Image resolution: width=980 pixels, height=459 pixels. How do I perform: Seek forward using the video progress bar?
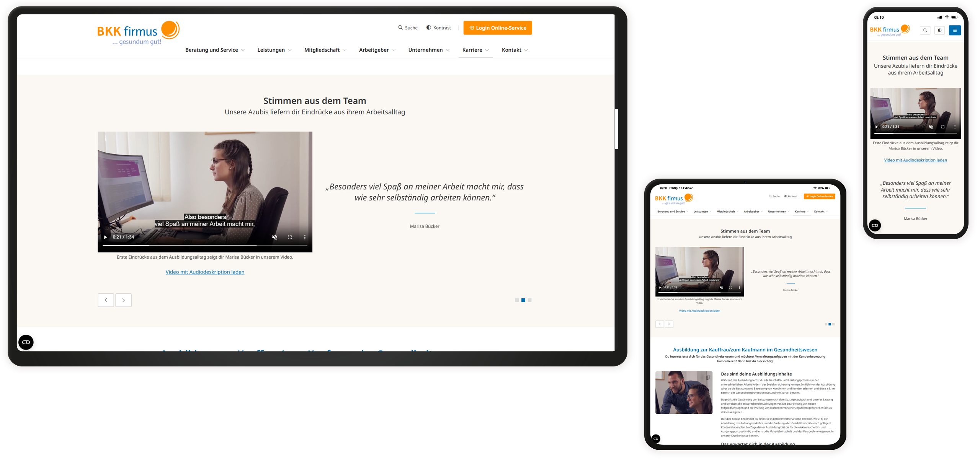211,245
